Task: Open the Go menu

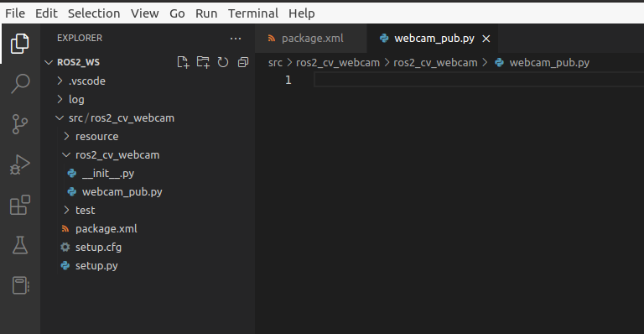Action: 177,13
